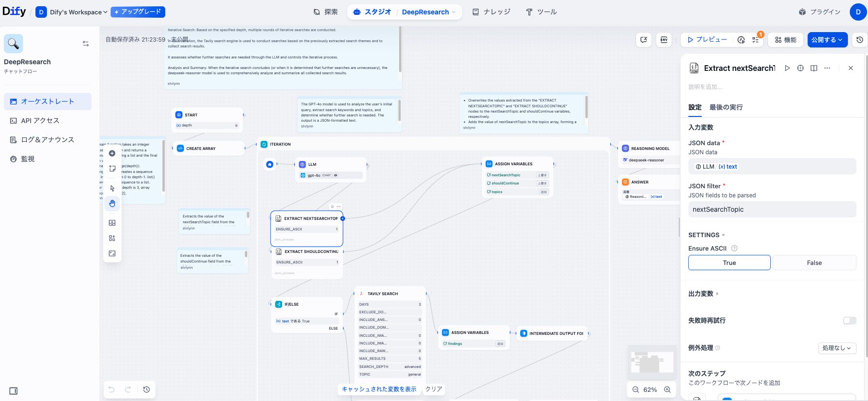The width and height of the screenshot is (868, 401).
Task: Open the 公開する publish dropdown
Action: (827, 40)
